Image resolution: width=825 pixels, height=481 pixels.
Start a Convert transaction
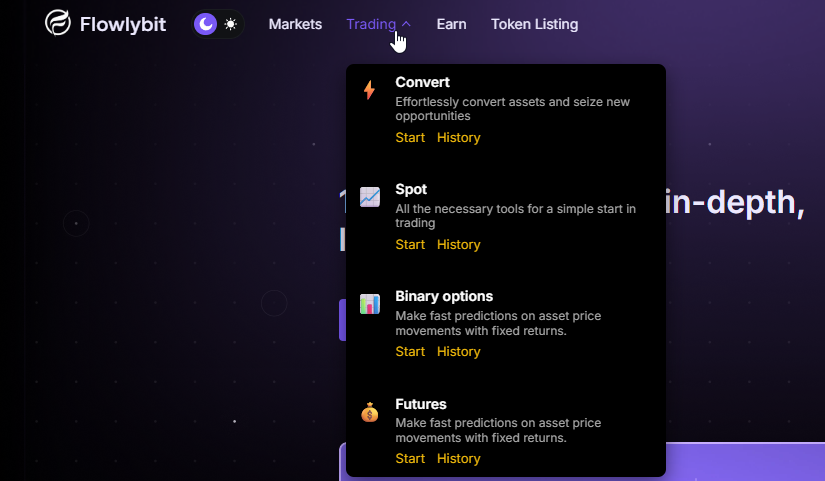click(x=410, y=138)
